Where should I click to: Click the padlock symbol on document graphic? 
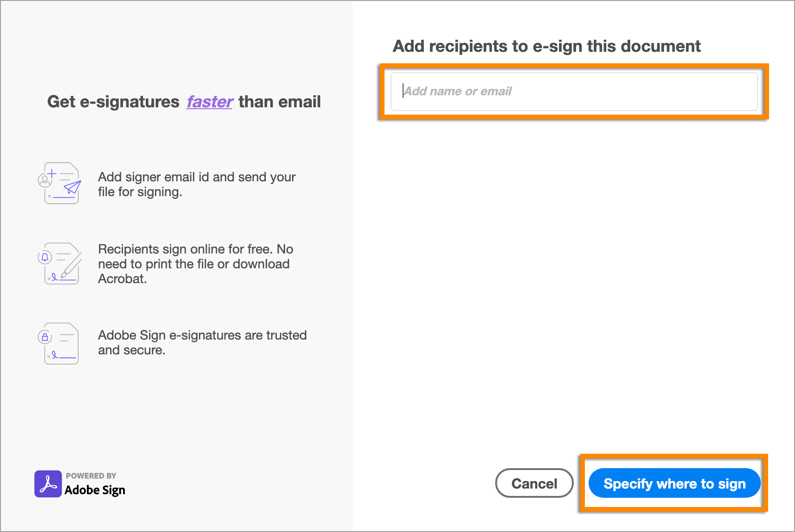pyautogui.click(x=46, y=336)
